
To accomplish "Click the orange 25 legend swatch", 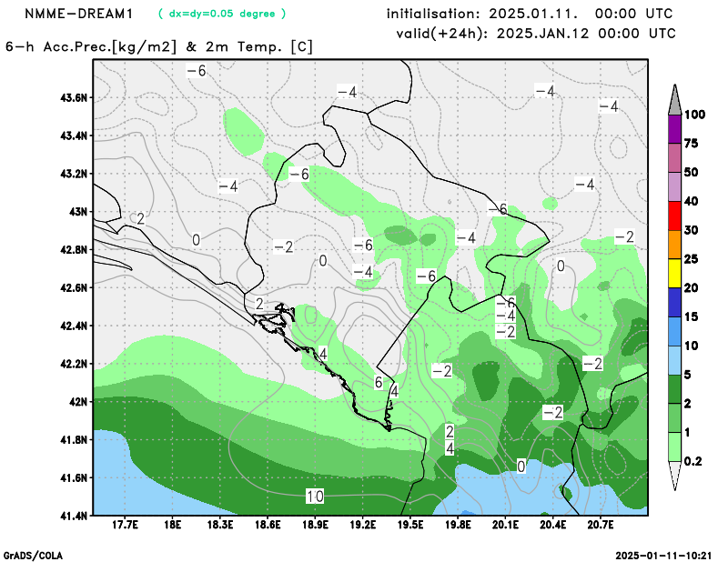I will click(674, 245).
